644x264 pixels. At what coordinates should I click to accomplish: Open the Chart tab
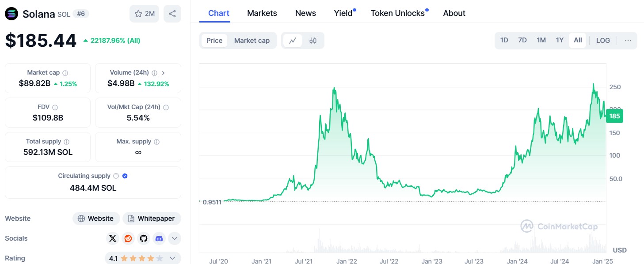(x=219, y=13)
